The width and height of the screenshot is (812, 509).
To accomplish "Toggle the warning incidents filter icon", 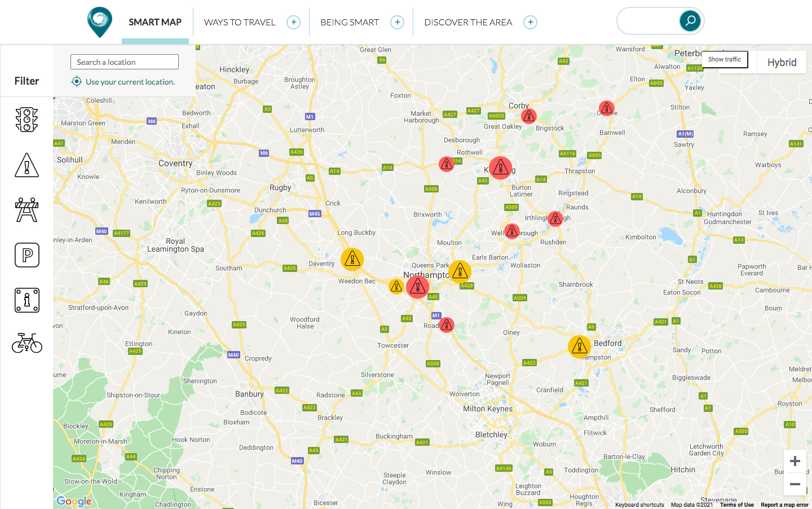I will coord(27,165).
